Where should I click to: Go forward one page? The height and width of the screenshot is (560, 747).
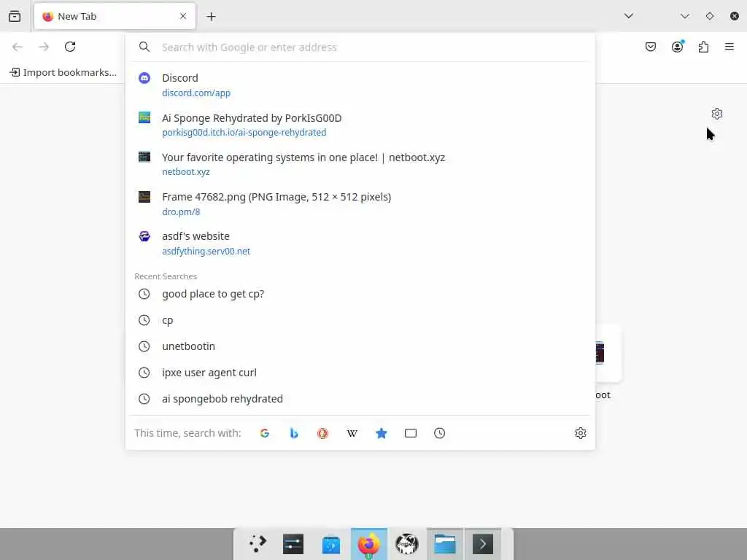[44, 47]
